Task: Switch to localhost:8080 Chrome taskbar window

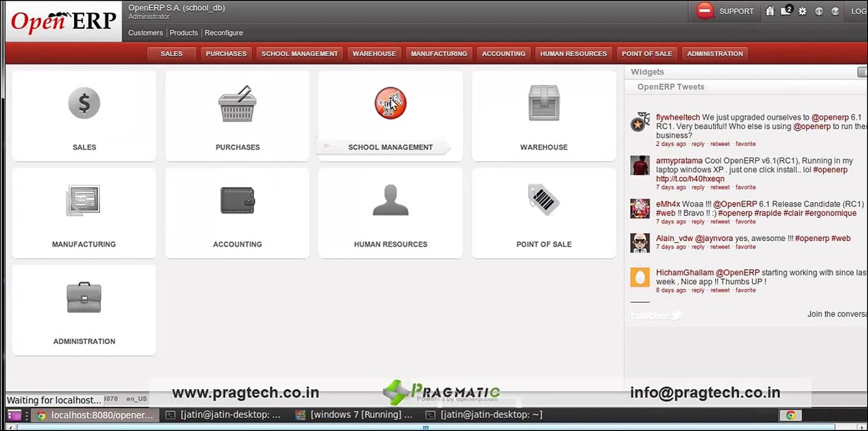Action: (x=95, y=415)
